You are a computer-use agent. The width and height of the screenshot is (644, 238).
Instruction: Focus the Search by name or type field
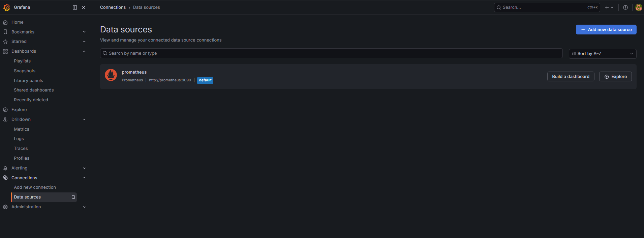click(331, 53)
